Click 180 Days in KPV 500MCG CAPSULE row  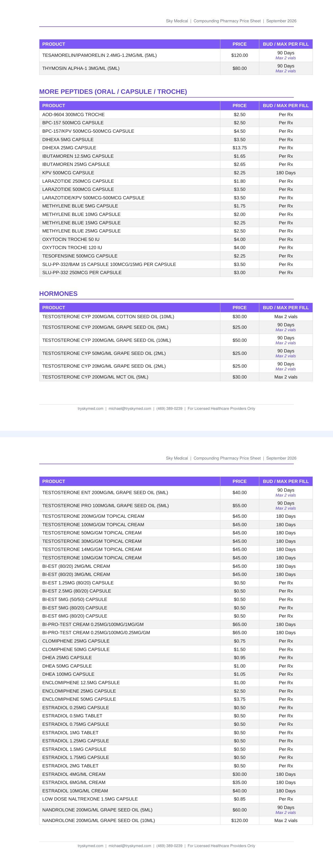coord(286,173)
